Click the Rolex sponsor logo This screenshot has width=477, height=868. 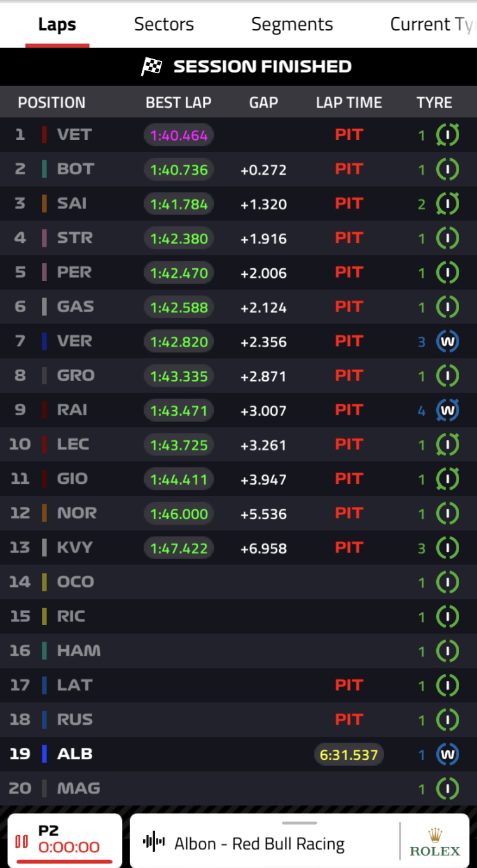coord(434,843)
